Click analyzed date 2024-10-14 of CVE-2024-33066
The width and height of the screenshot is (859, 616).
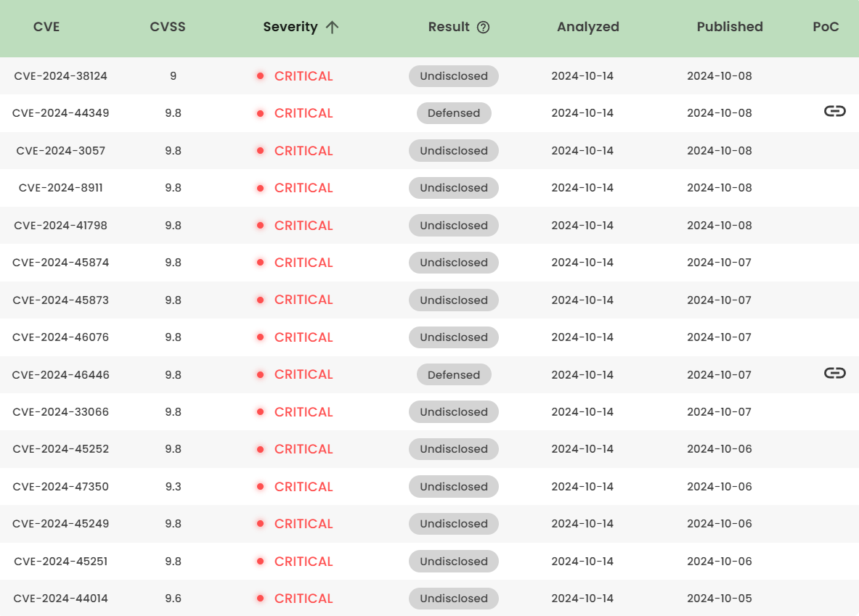582,412
